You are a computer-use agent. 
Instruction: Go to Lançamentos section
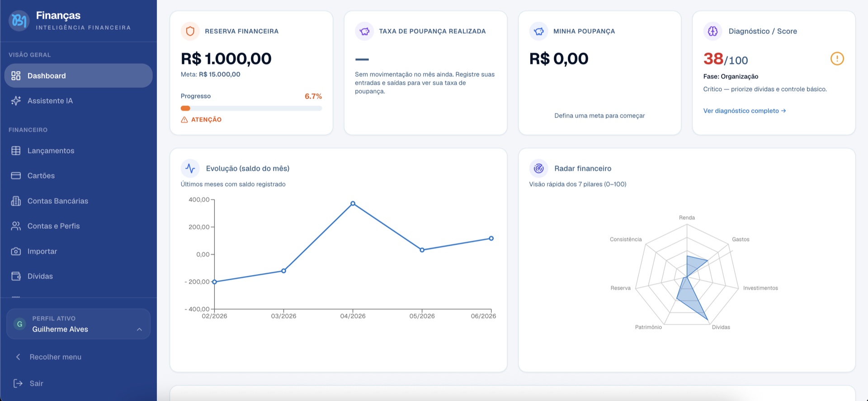point(78,151)
